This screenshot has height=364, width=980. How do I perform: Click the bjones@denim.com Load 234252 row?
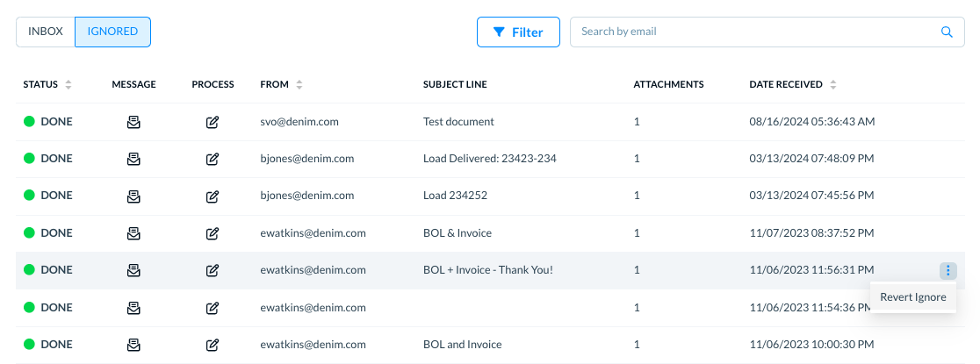(490, 196)
